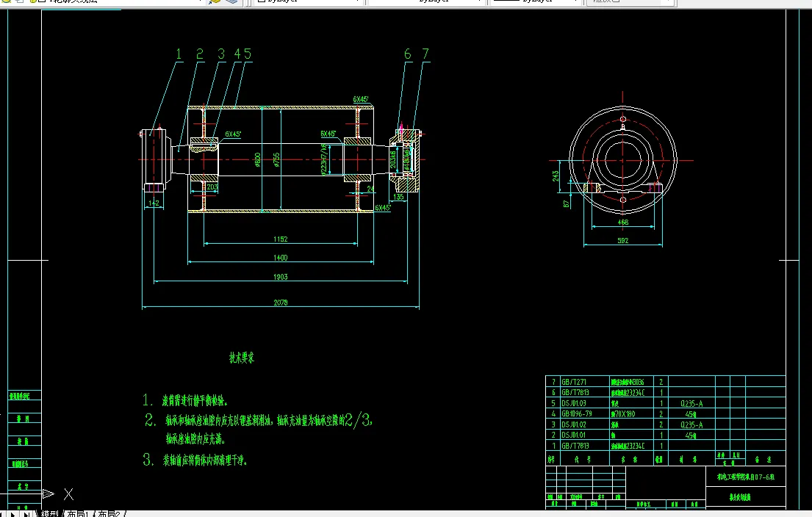Select the 6X45° chamfer note above the drum
This screenshot has height=517, width=812.
point(360,99)
